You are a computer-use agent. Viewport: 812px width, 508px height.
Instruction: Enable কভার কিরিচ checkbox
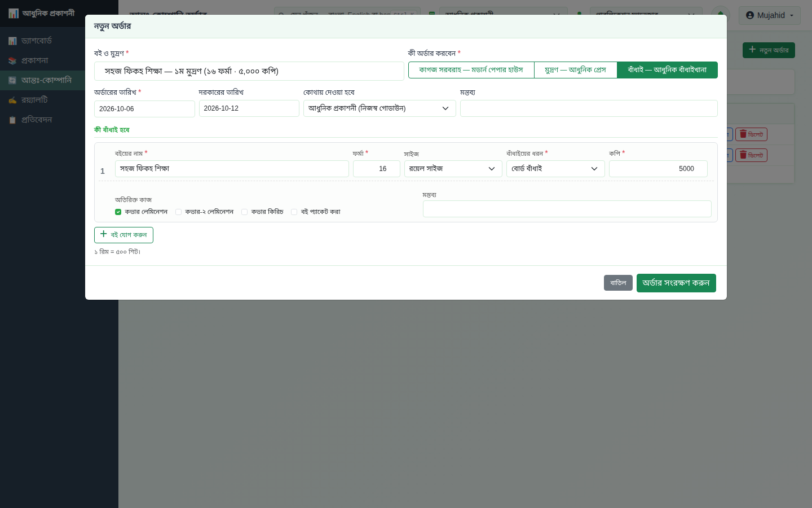pos(244,212)
